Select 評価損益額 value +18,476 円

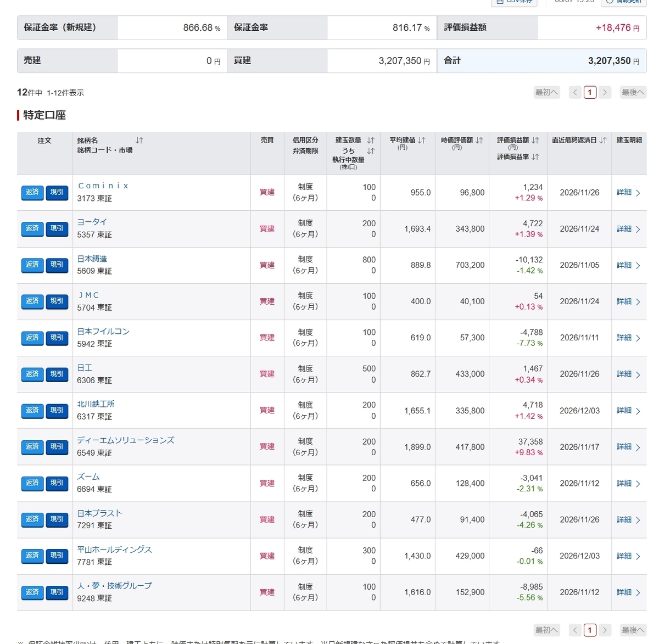pos(618,28)
